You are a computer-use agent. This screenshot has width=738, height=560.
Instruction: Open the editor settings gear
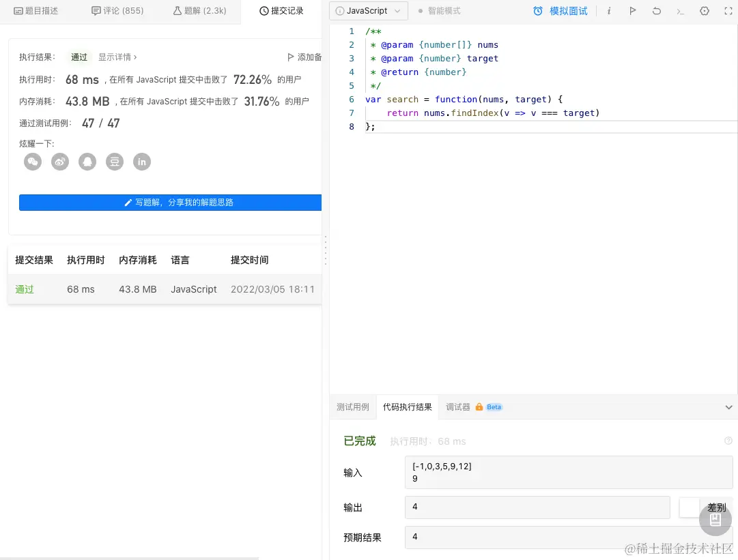point(704,11)
